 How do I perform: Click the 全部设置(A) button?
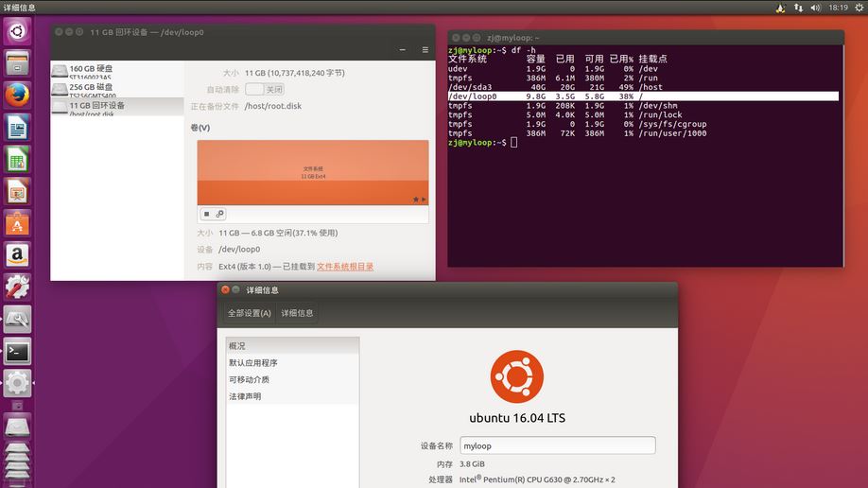click(x=249, y=313)
